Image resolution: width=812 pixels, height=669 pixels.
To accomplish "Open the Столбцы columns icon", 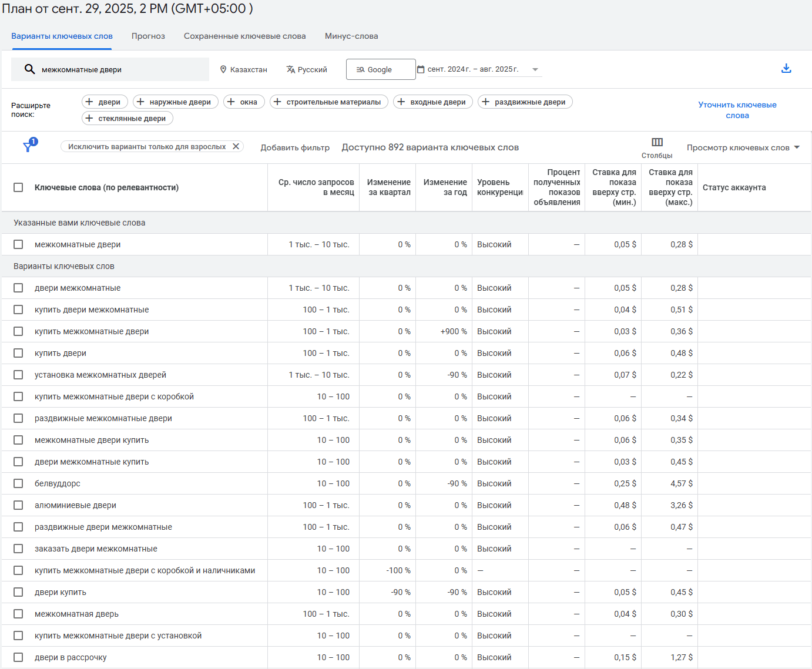I will click(657, 142).
